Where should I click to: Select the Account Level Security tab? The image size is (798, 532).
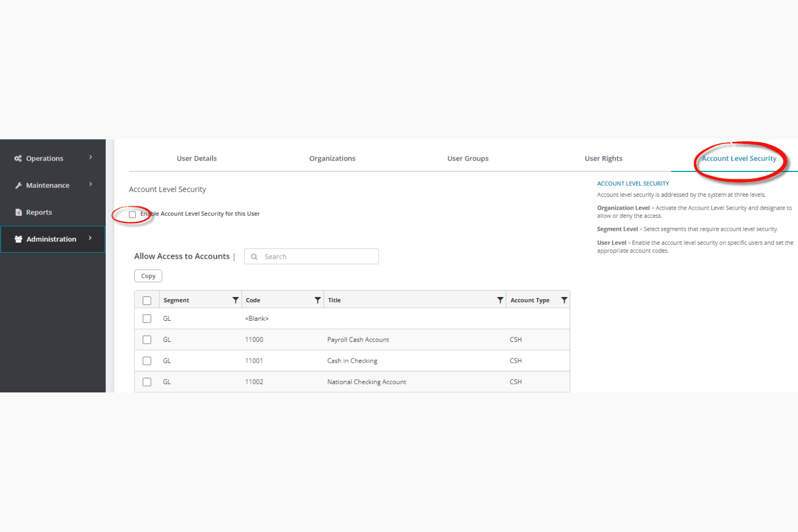pos(739,158)
